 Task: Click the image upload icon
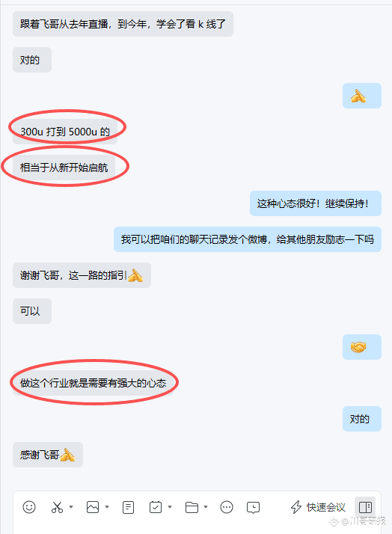[x=93, y=507]
